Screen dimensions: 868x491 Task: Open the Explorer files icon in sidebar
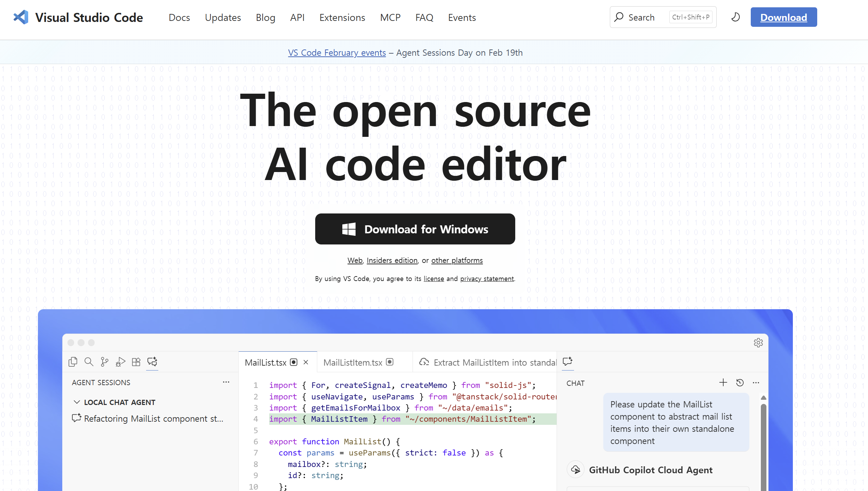tap(73, 362)
